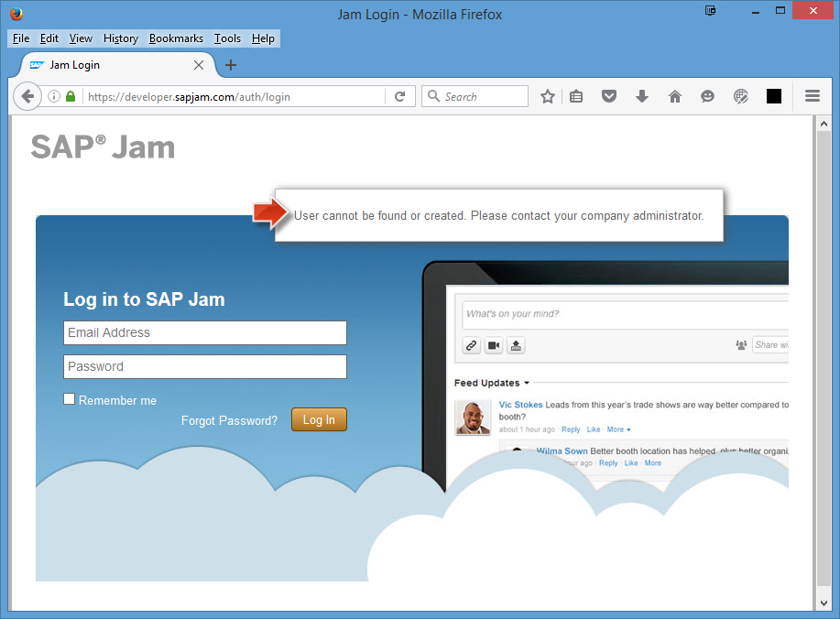Minimize the Firefox window
Screen dimensions: 840x619
click(x=756, y=11)
